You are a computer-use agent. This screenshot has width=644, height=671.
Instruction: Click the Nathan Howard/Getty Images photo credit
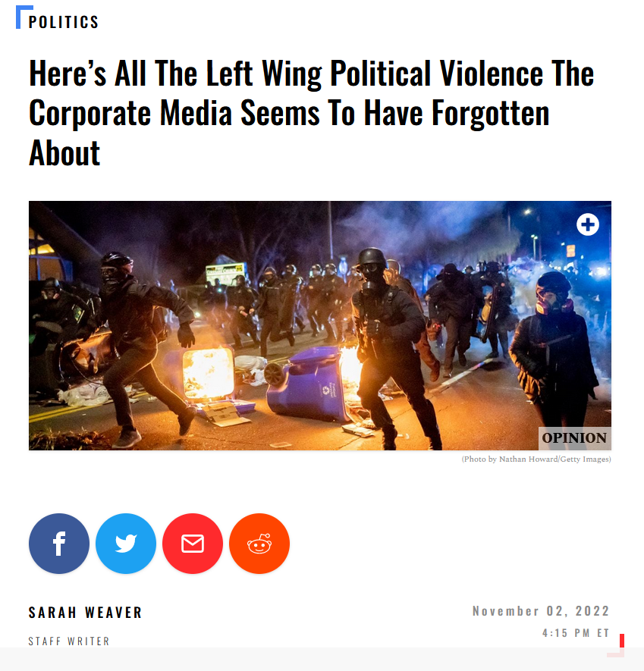(x=536, y=459)
